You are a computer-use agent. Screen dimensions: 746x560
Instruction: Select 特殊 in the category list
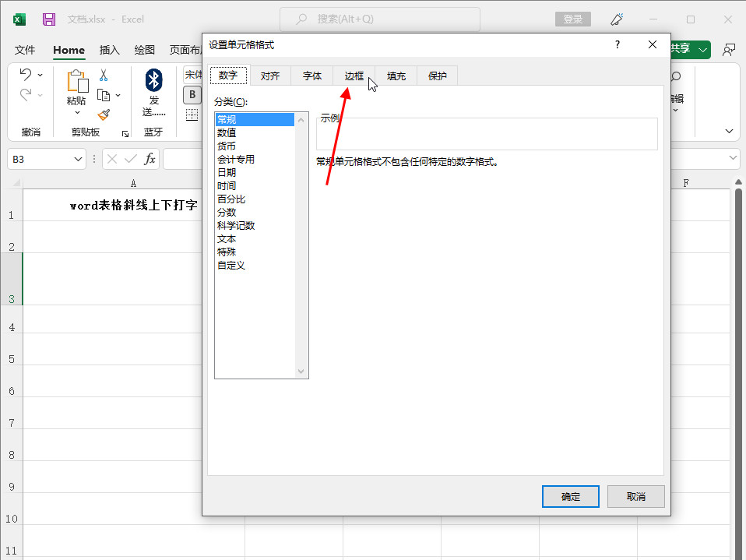(255, 252)
